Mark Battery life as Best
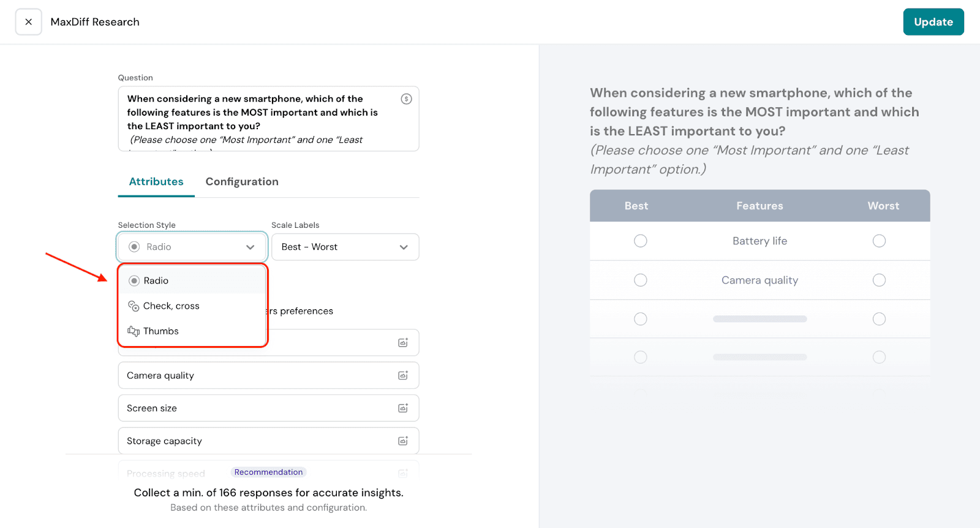 (x=640, y=241)
